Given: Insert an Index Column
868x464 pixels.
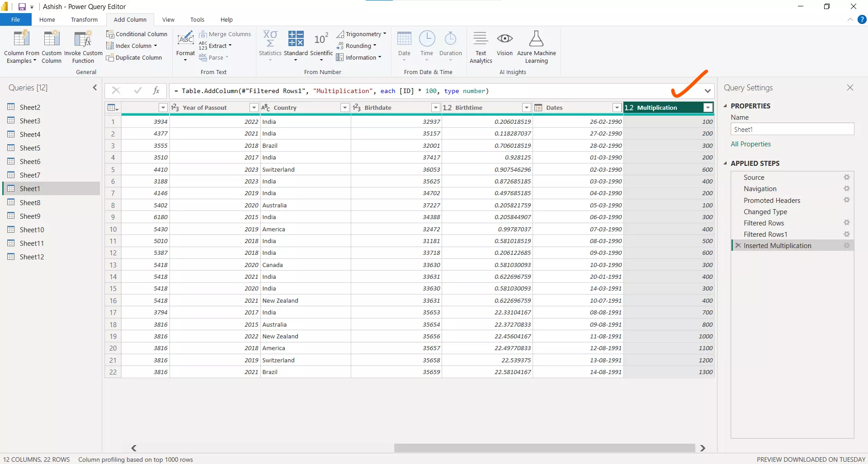Looking at the screenshot, I should (x=130, y=46).
